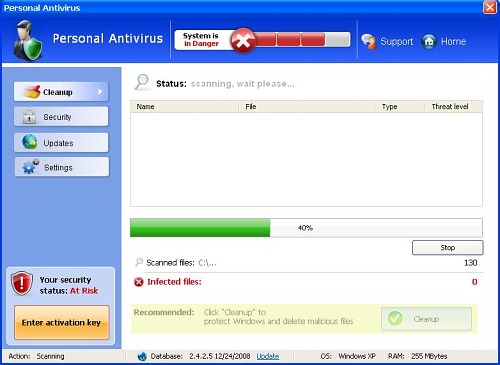
Task: Click the 'Personal Antivirus' header title
Action: pos(108,39)
